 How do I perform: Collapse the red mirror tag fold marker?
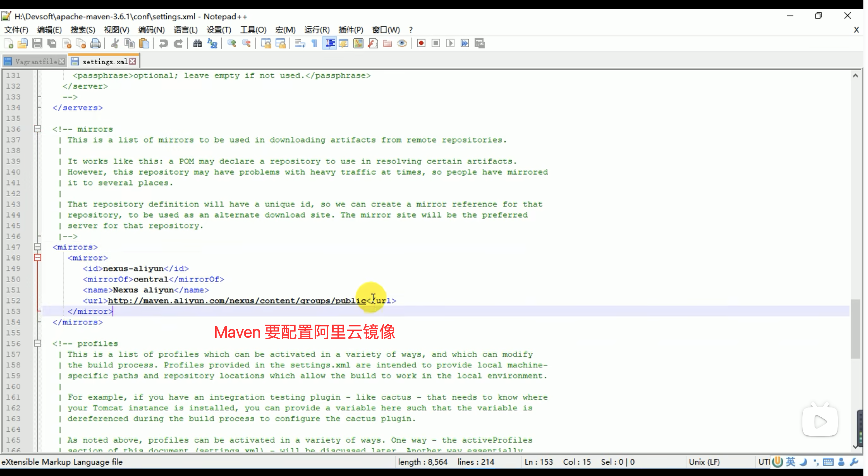pos(38,258)
